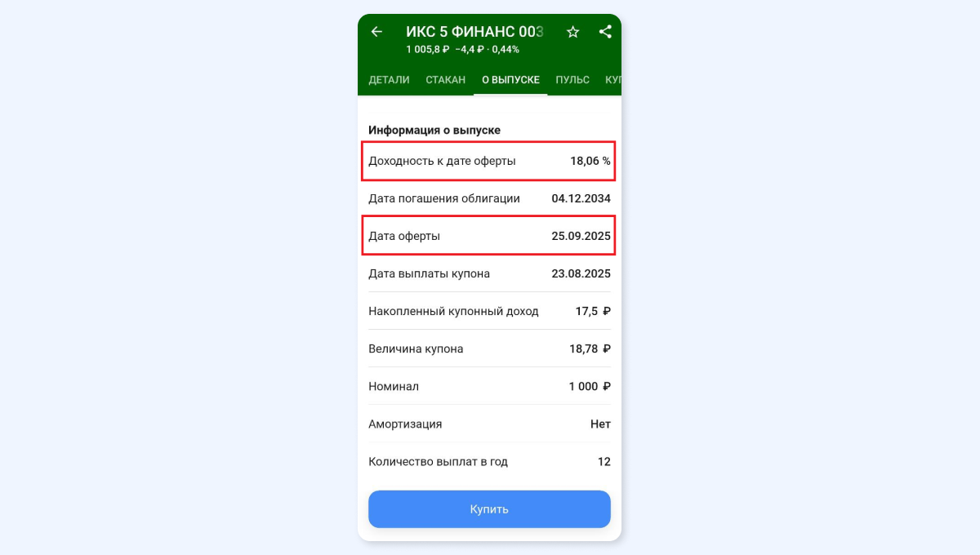Click the Величина купона row
The width and height of the screenshot is (980, 555).
(x=489, y=349)
